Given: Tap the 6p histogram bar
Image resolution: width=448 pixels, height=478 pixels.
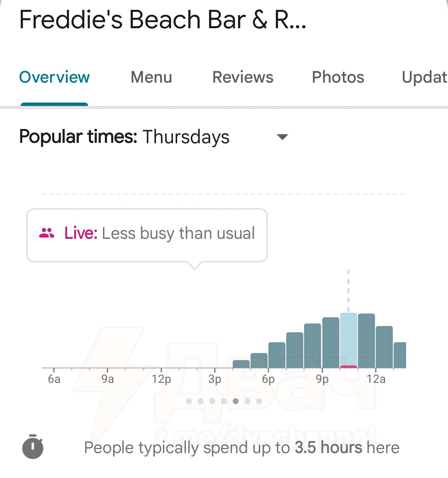Looking at the screenshot, I should [x=277, y=355].
